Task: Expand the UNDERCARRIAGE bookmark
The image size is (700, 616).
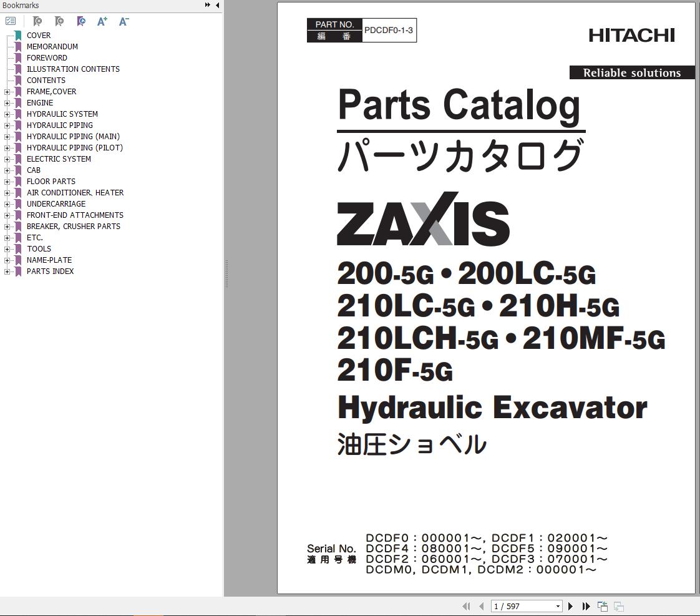Action: pos(7,204)
